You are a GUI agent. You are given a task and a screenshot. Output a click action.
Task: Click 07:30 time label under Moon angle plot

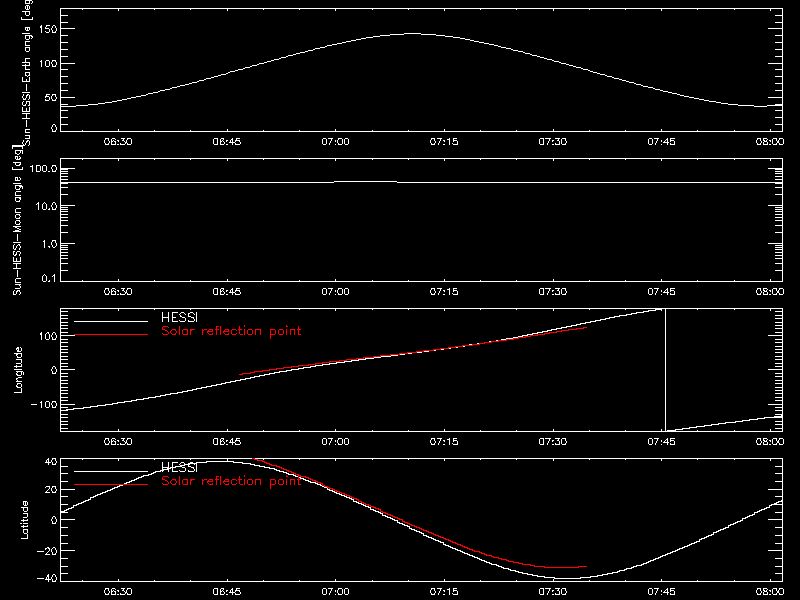(553, 292)
